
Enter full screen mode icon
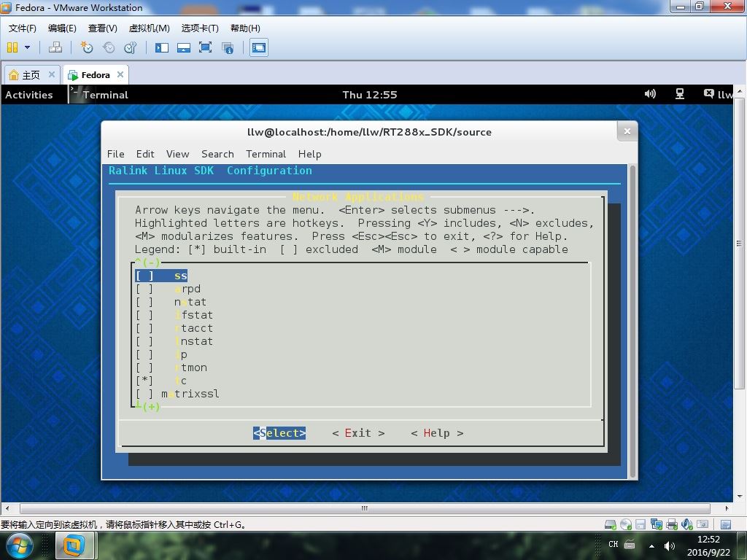point(205,47)
